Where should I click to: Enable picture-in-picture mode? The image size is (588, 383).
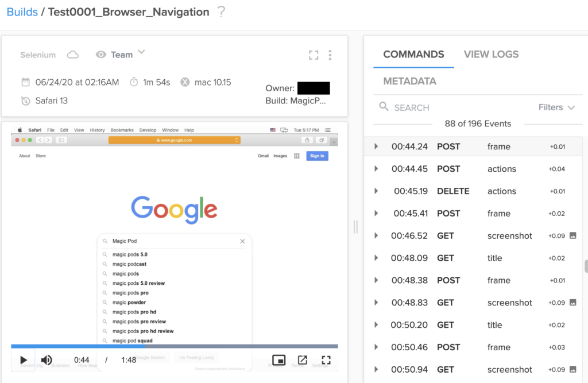pos(278,360)
